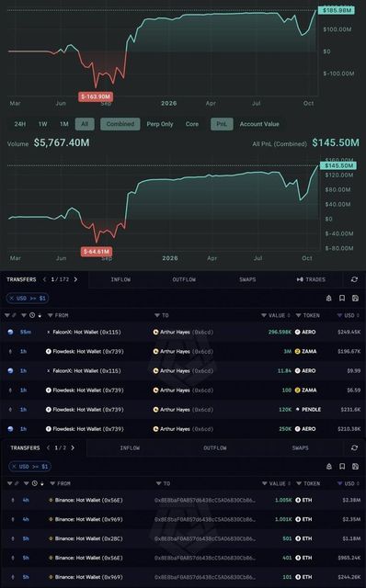
Task: Open the OUTFLOW tab in the 1/172 panel
Action: coord(184,279)
